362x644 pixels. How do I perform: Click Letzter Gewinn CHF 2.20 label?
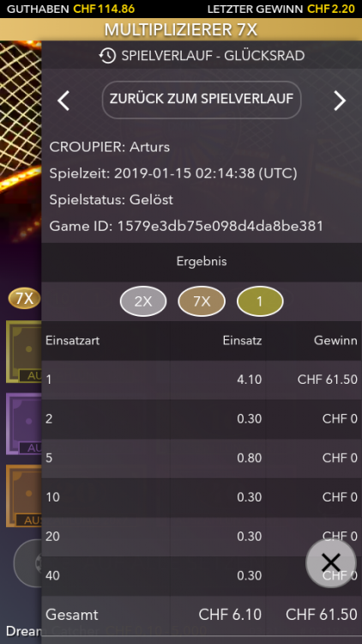281,9
